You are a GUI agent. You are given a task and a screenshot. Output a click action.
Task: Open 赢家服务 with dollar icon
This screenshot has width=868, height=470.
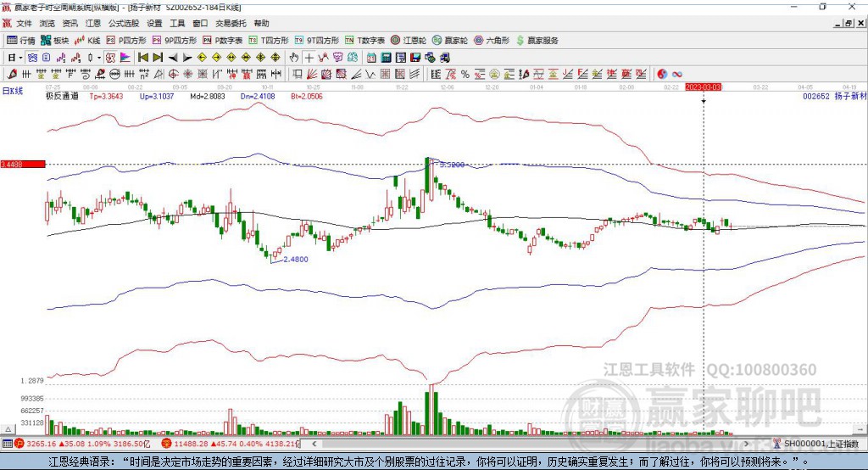pos(537,41)
